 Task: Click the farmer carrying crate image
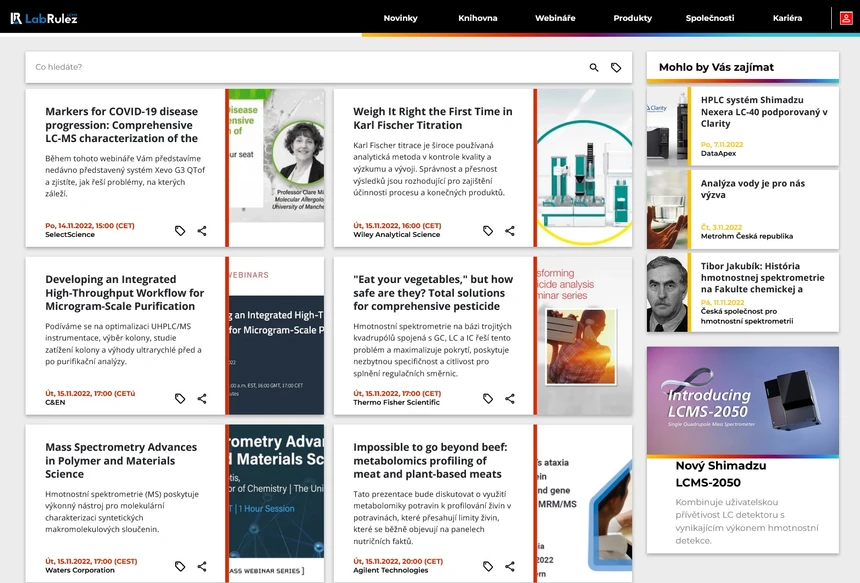coord(581,347)
